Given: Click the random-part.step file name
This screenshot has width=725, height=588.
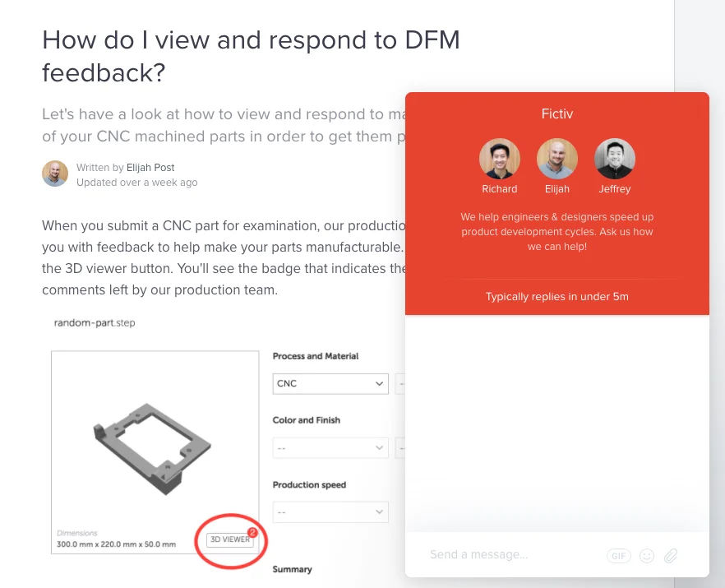Looking at the screenshot, I should 95,323.
